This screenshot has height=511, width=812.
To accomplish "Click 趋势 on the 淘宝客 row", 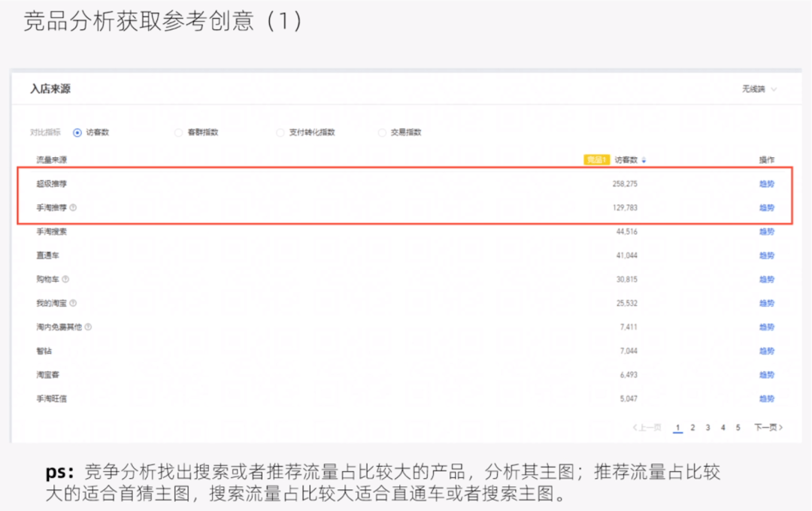I will 766,374.
